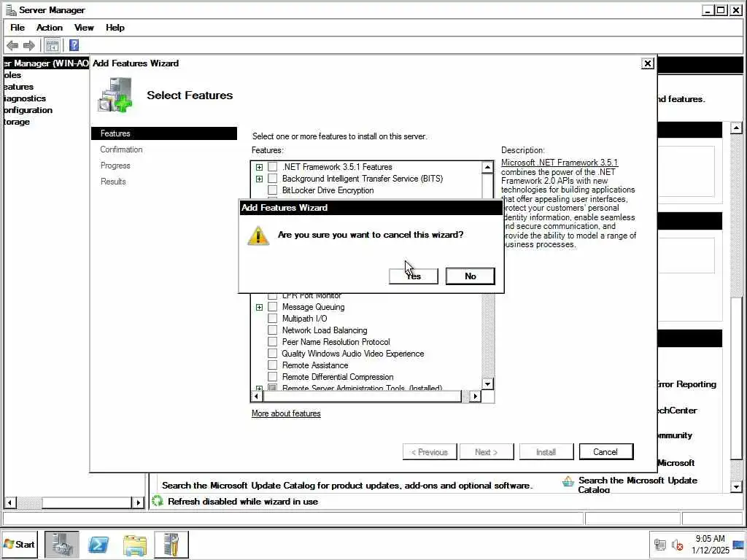Open the Start menu

(x=20, y=544)
